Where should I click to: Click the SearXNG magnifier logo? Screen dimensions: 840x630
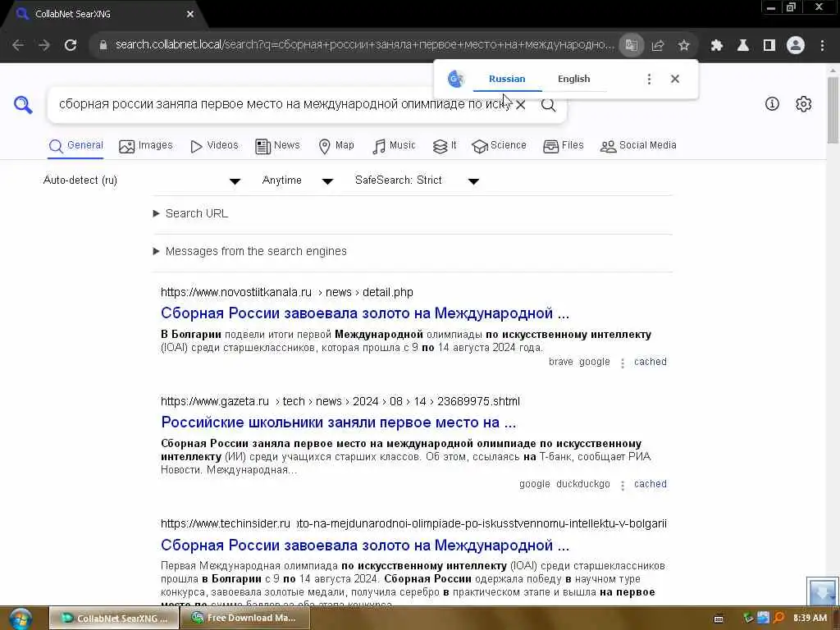click(23, 104)
